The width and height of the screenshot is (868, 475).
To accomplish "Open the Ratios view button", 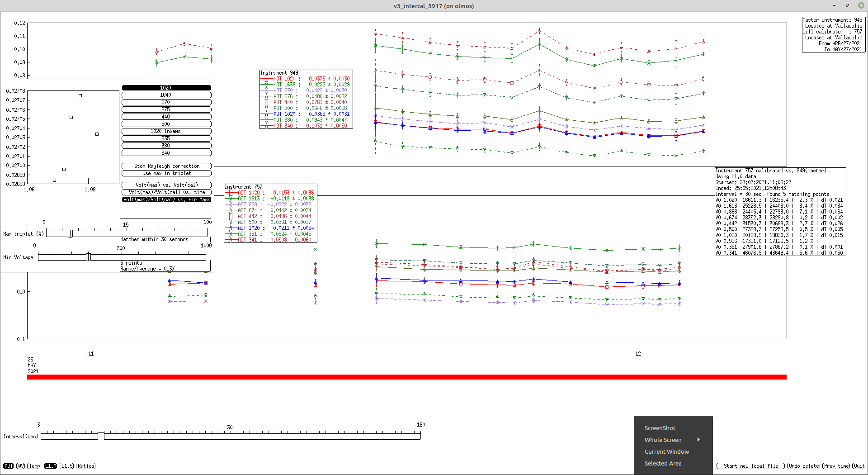I will (x=86, y=466).
